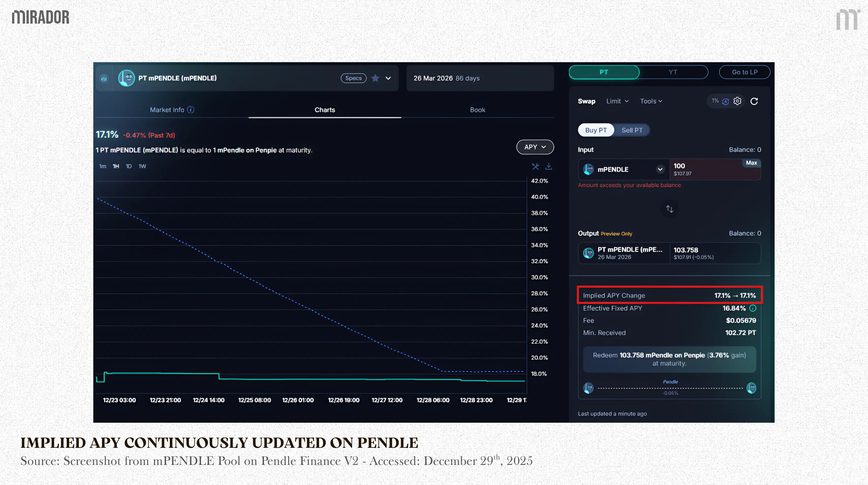Click the swap direction arrows icon
Viewport: 868px width, 485px height.
(669, 209)
